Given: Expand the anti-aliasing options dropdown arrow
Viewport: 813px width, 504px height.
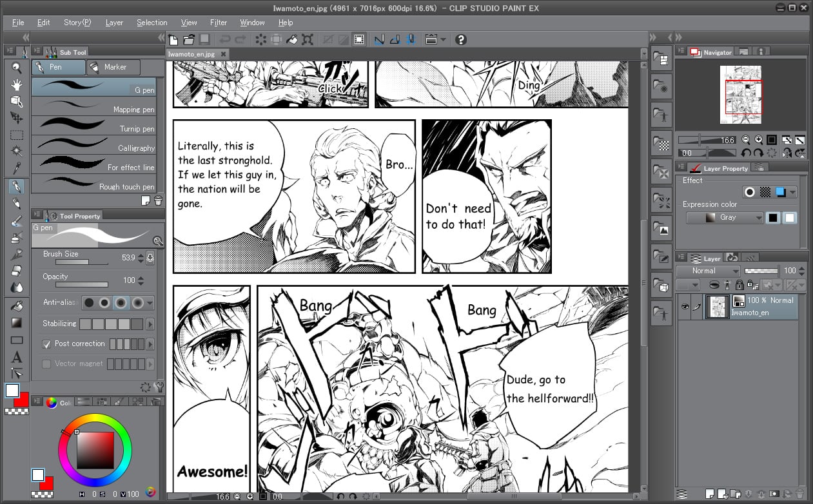Looking at the screenshot, I should tap(150, 302).
